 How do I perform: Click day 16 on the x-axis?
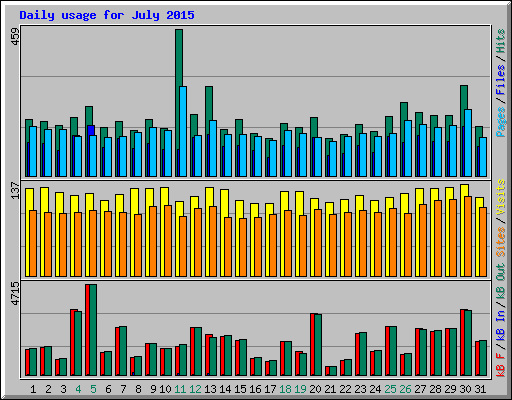point(255,389)
